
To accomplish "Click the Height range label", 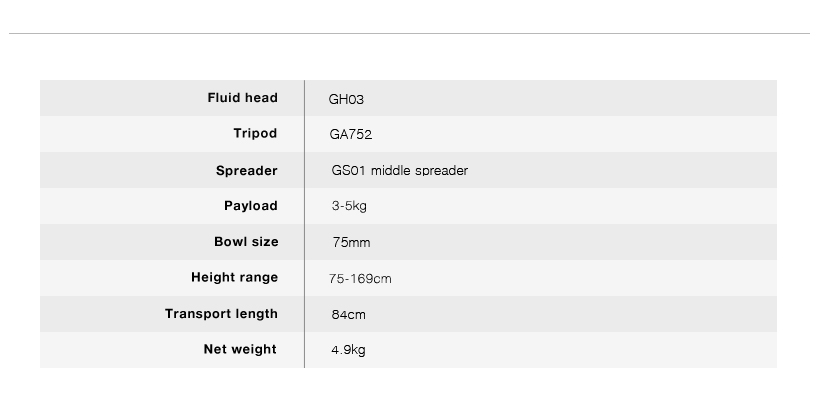I will (234, 277).
